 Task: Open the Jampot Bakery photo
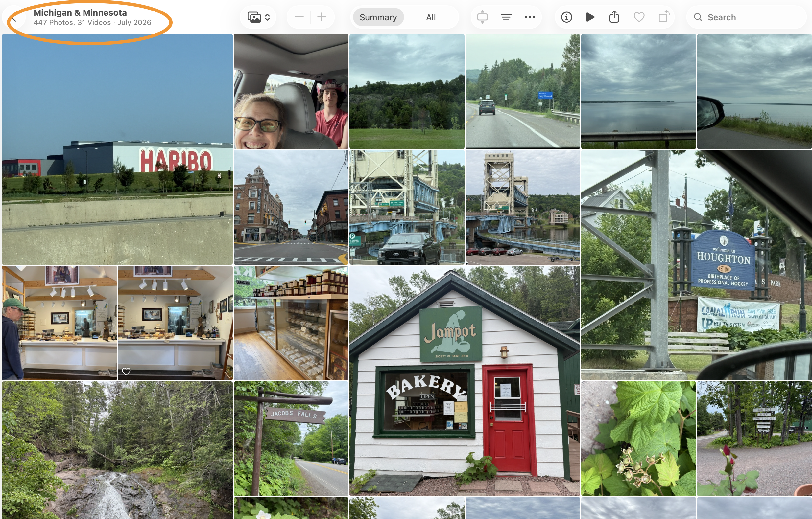464,380
